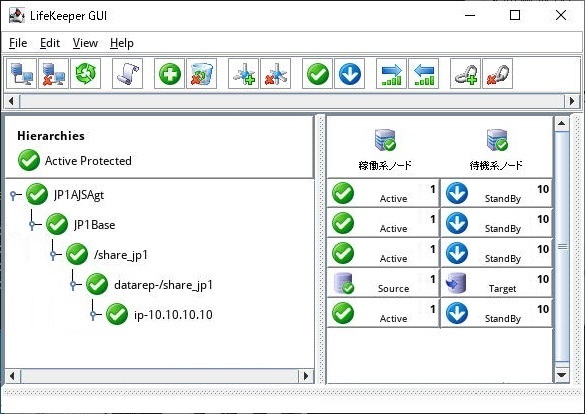Collapse the JP1Base tree expander
This screenshot has width=585, height=414.
[33, 225]
